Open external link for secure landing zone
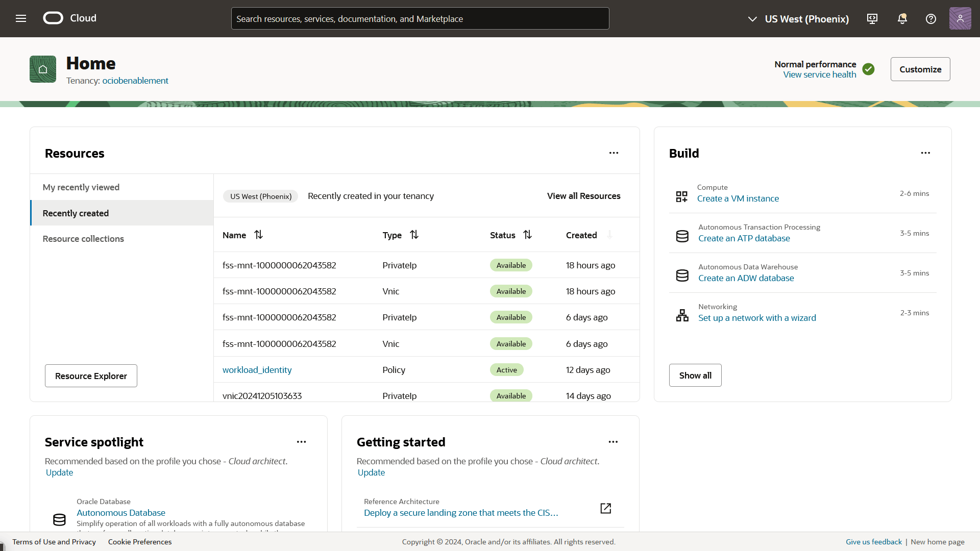The height and width of the screenshot is (551, 980). [x=605, y=508]
